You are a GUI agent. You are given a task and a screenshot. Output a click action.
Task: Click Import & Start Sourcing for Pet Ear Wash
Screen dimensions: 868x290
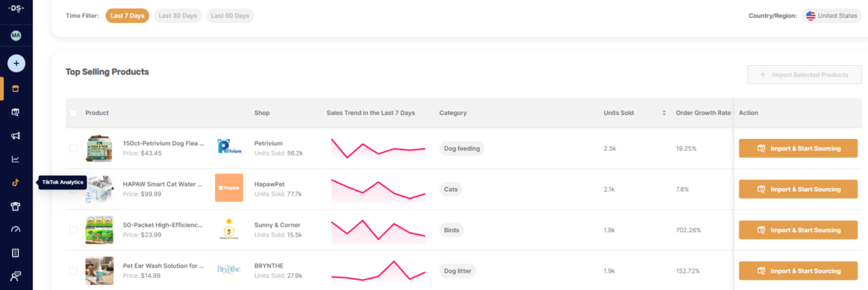(800, 271)
